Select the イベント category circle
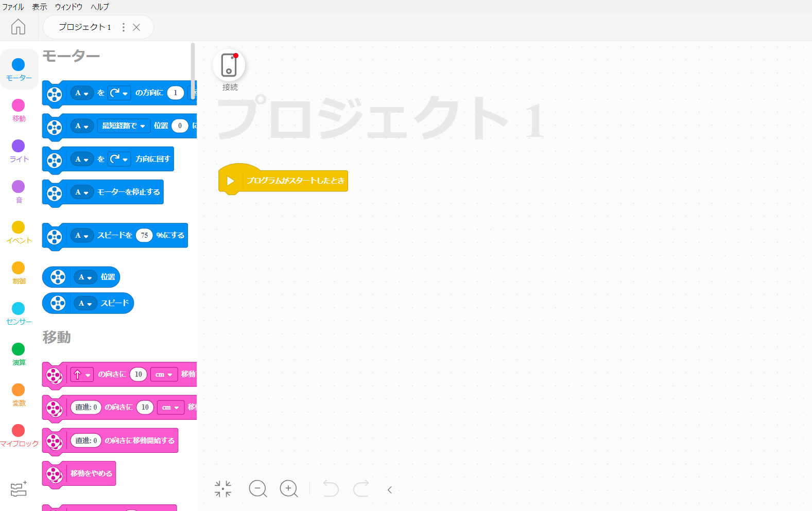The height and width of the screenshot is (511, 812). pyautogui.click(x=19, y=227)
